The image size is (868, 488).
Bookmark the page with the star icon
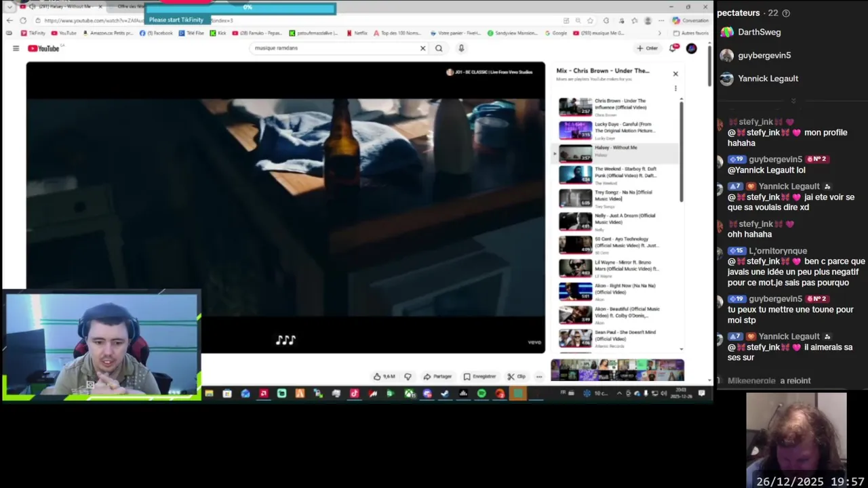tap(591, 20)
